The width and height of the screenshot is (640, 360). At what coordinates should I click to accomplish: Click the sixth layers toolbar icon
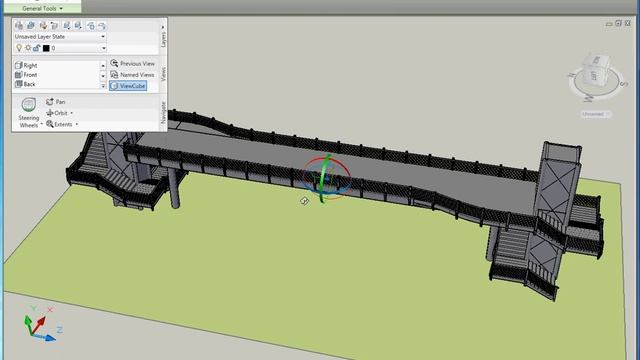point(78,26)
